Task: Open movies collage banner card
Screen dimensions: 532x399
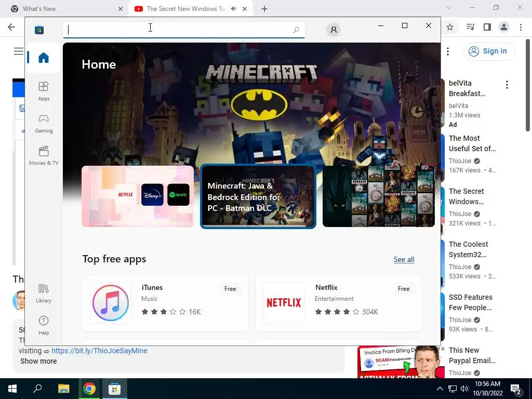Action: (x=379, y=196)
